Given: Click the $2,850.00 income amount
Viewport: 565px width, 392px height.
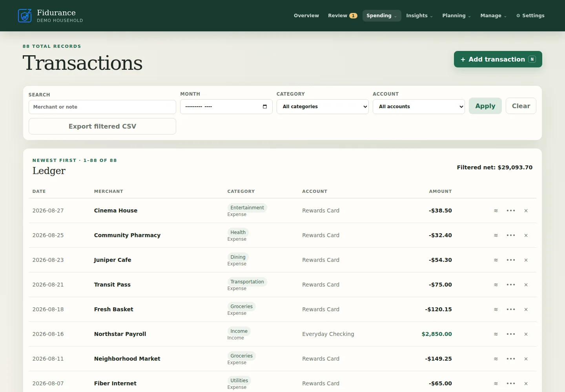Looking at the screenshot, I should click(437, 334).
